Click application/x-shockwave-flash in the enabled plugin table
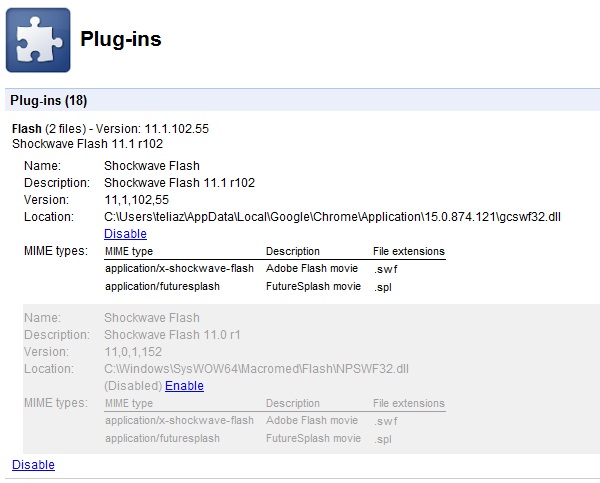The image size is (600, 483). coord(179,268)
